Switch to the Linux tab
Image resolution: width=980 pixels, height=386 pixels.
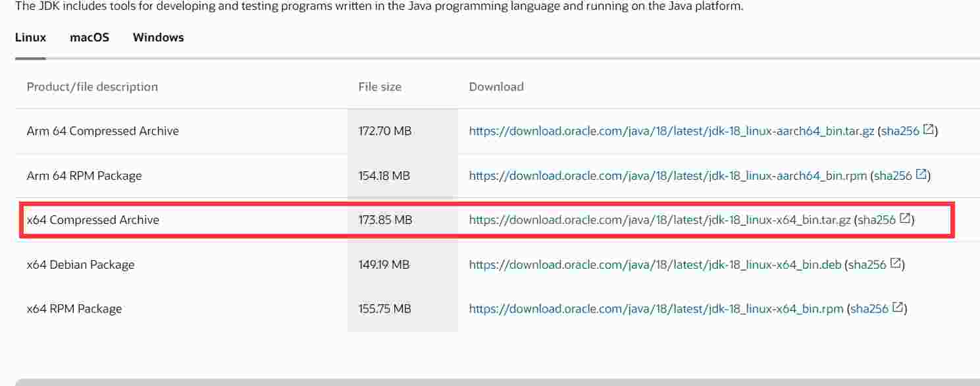pyautogui.click(x=30, y=38)
